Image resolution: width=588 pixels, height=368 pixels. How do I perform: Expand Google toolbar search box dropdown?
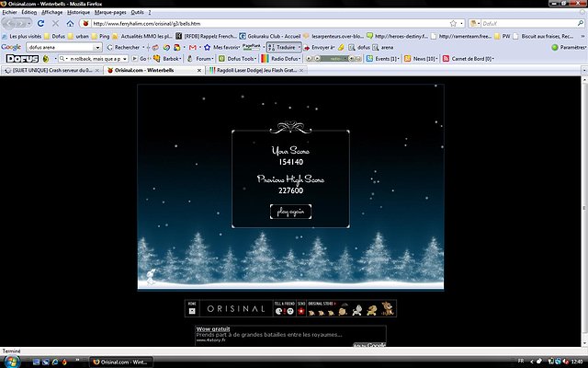(x=96, y=46)
